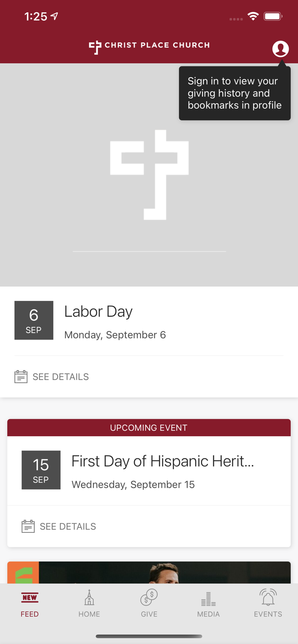Switch to the Home tab
The height and width of the screenshot is (644, 298).
89,605
